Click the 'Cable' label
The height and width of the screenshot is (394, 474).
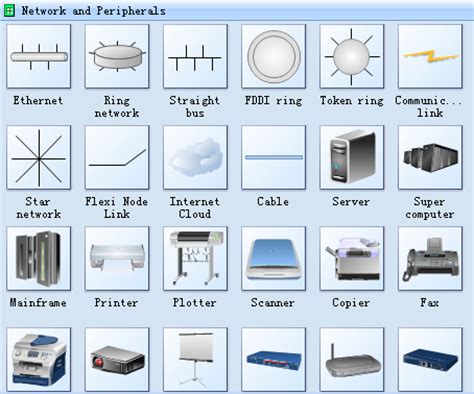coord(273,201)
